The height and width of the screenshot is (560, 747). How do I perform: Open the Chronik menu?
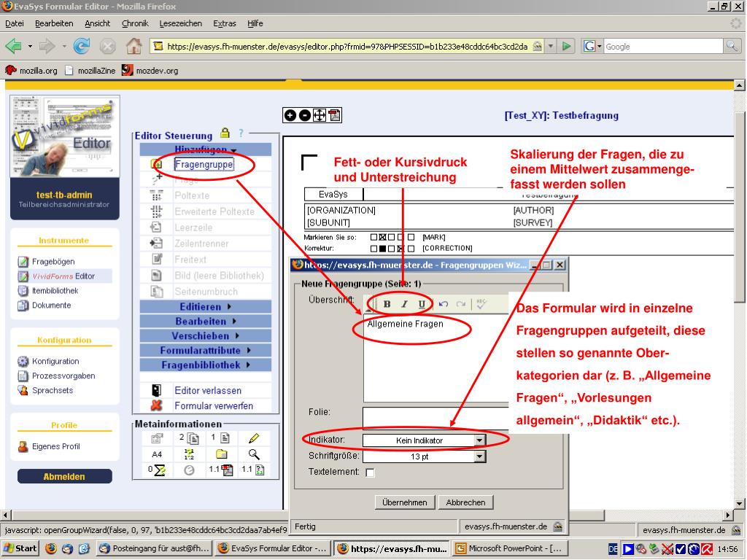coord(135,23)
